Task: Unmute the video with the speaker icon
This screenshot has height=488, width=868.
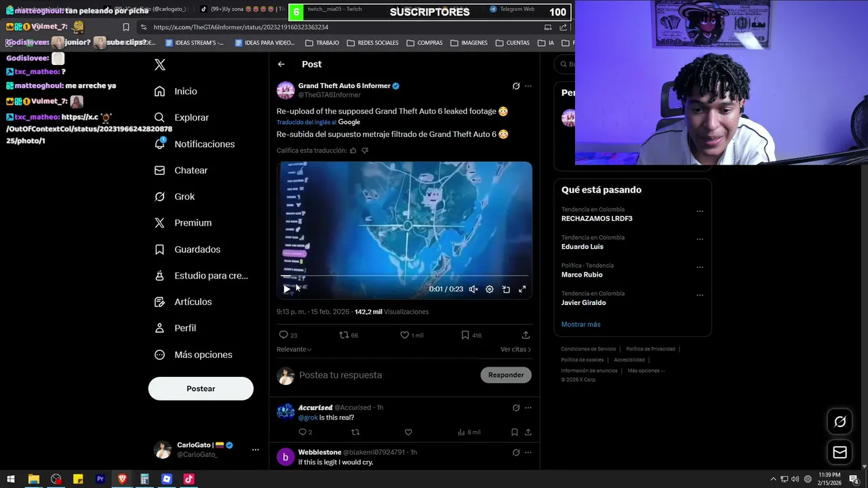Action: click(473, 289)
